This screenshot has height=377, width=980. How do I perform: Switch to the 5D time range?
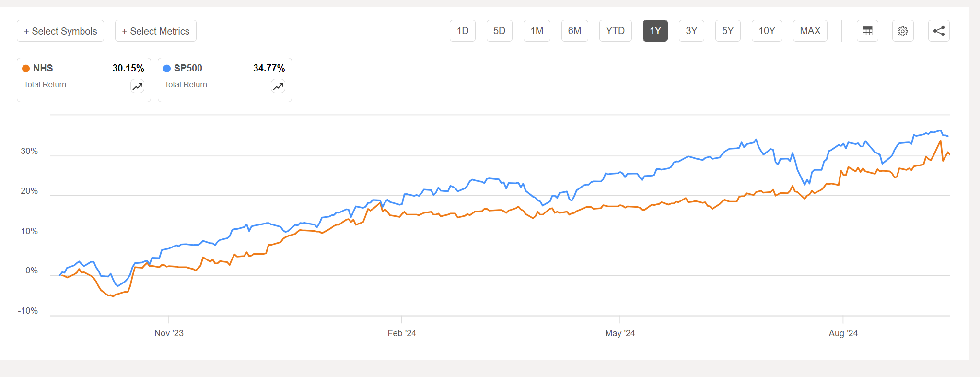pyautogui.click(x=499, y=31)
